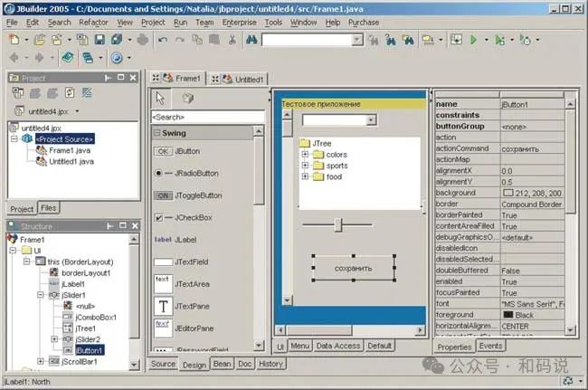
Task: Click the stacked-windows icon in the second toolbar row
Action: click(x=88, y=57)
